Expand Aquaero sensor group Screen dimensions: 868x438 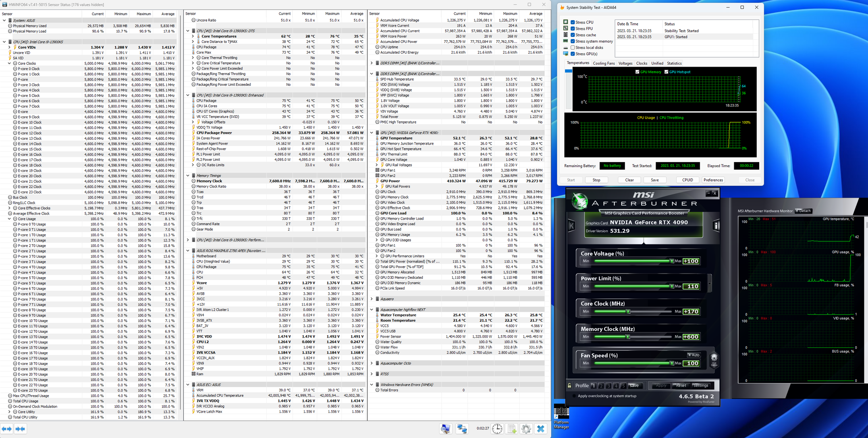pos(372,299)
